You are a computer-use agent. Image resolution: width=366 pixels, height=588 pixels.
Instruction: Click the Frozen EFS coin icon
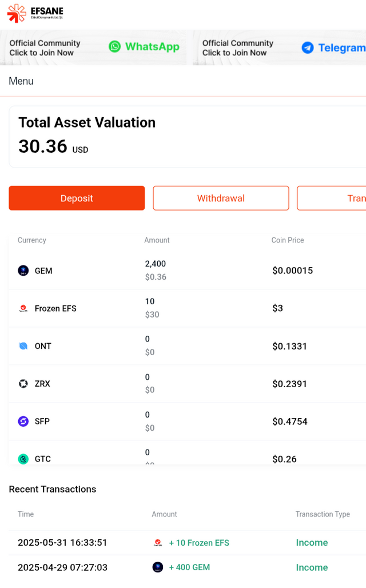pyautogui.click(x=23, y=308)
